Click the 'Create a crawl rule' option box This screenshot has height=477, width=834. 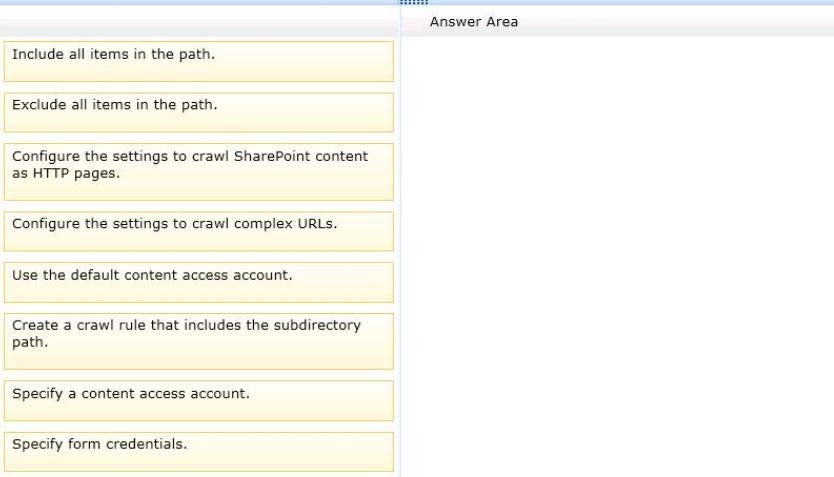(198, 341)
